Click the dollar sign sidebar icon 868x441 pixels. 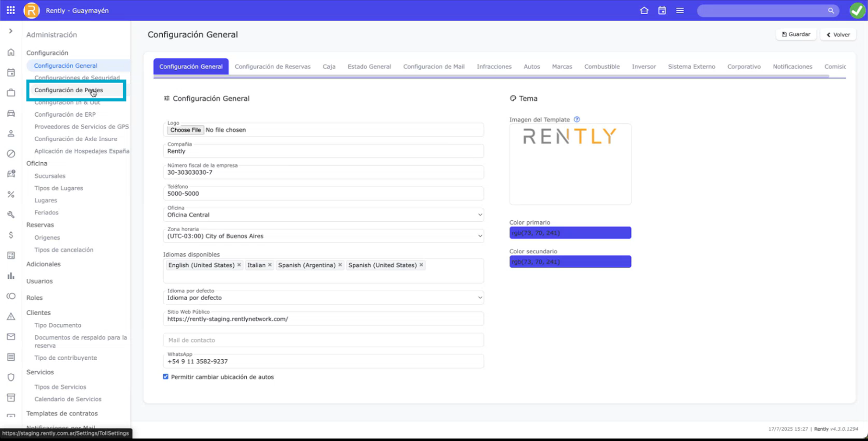tap(11, 235)
